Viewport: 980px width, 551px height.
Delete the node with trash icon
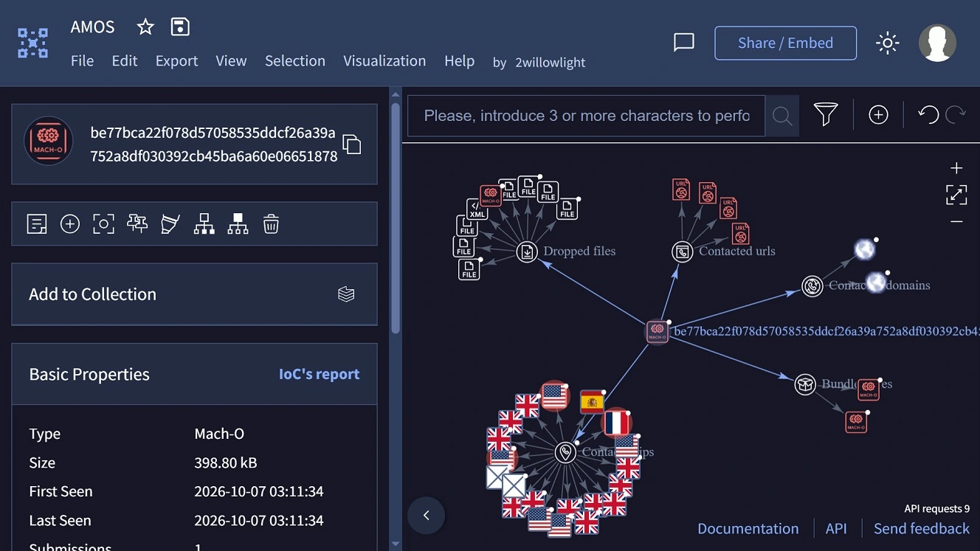(x=271, y=224)
